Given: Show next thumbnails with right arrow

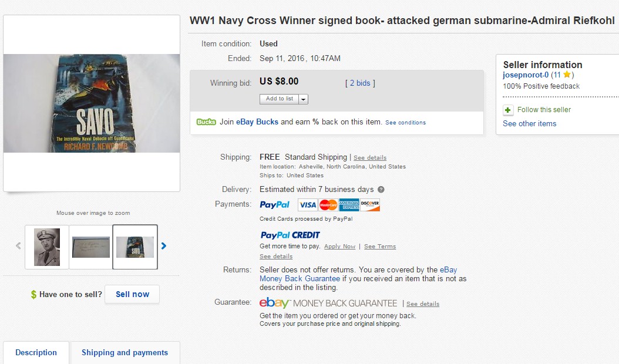Looking at the screenshot, I should coord(164,247).
